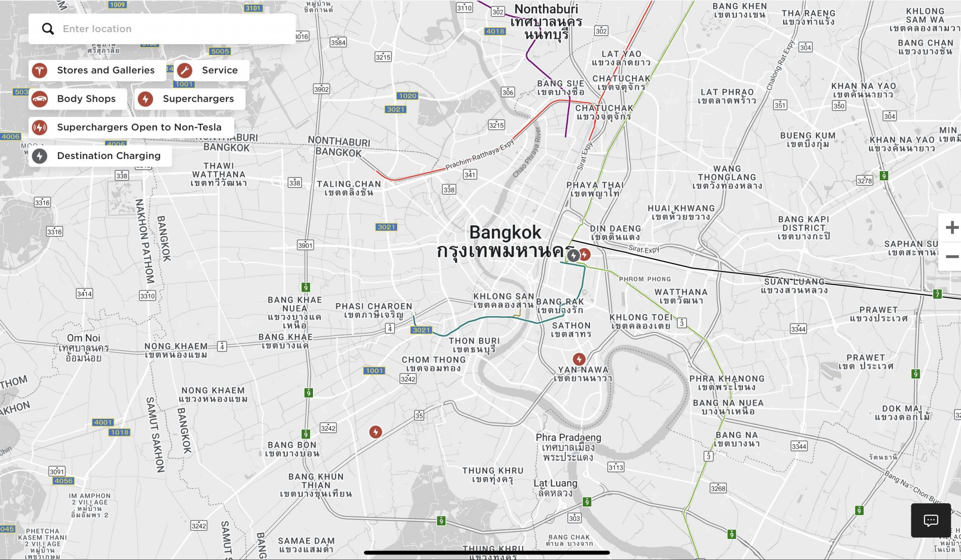This screenshot has height=560, width=961.
Task: Focus the Enter location search field
Action: coord(162,29)
